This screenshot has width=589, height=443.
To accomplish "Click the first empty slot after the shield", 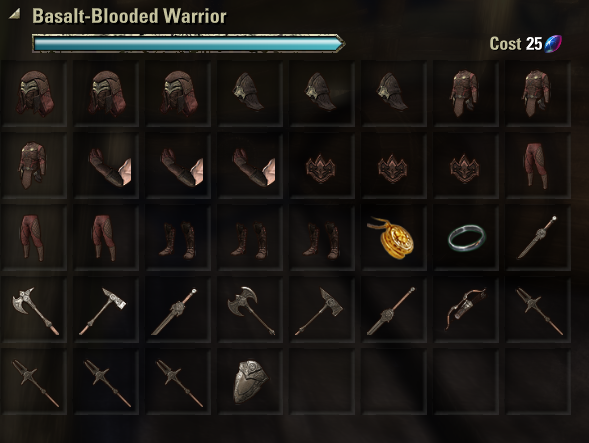I will [x=322, y=382].
